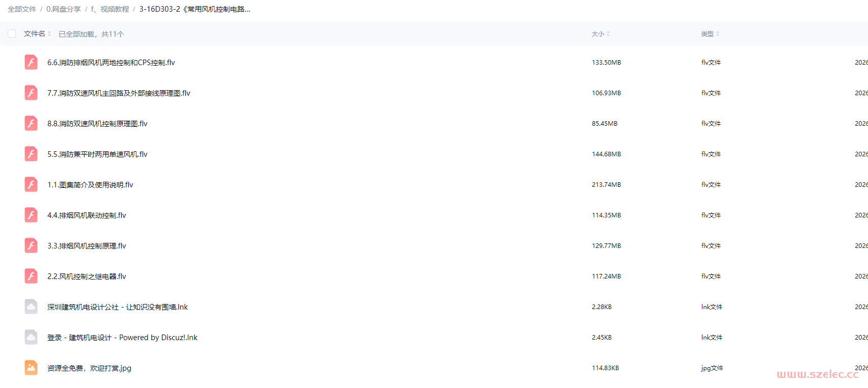
Task: Open file 1.1.图集简介及使用说明.flv
Action: [x=90, y=185]
